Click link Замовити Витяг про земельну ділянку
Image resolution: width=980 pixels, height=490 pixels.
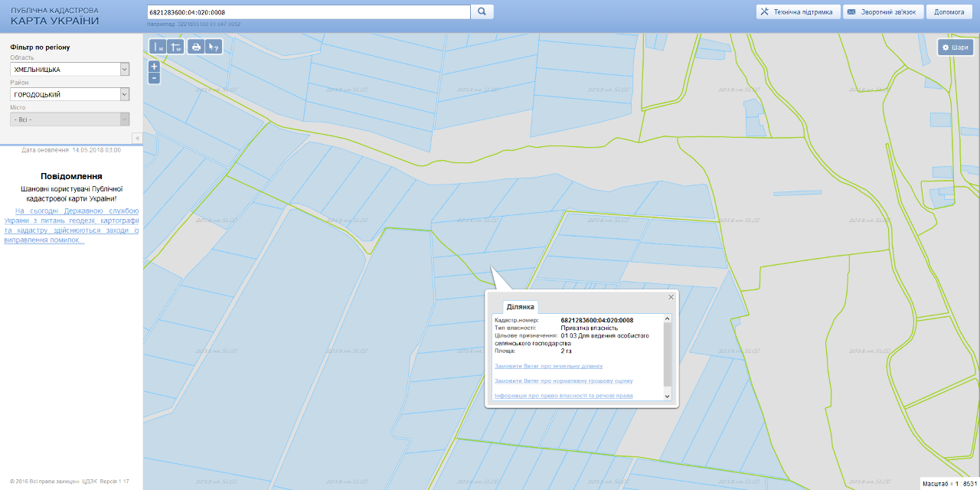pyautogui.click(x=548, y=366)
